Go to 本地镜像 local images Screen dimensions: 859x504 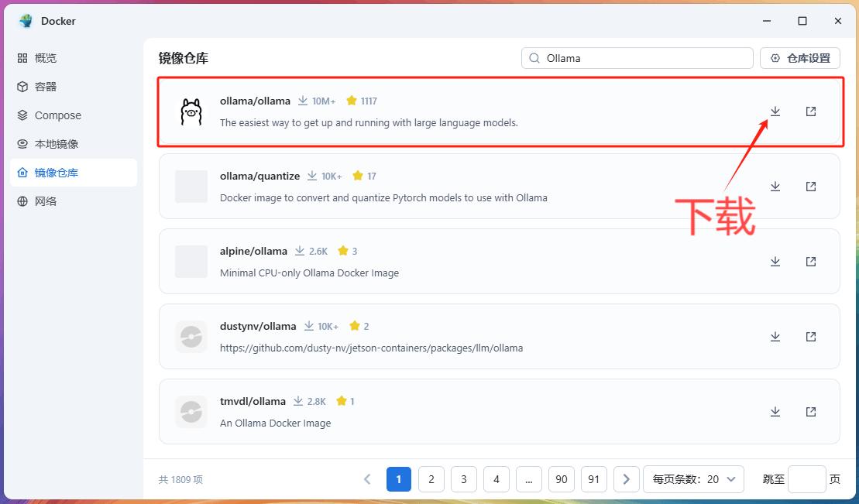coord(56,144)
